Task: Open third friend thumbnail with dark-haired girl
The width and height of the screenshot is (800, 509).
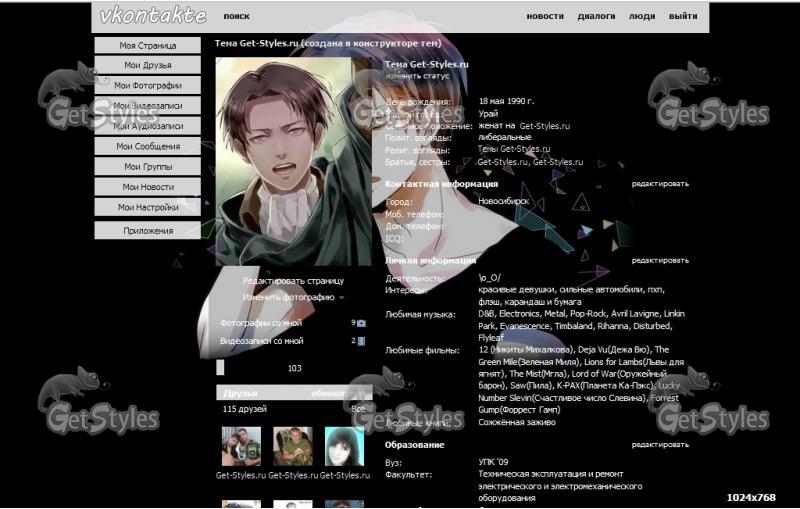Action: coord(344,447)
